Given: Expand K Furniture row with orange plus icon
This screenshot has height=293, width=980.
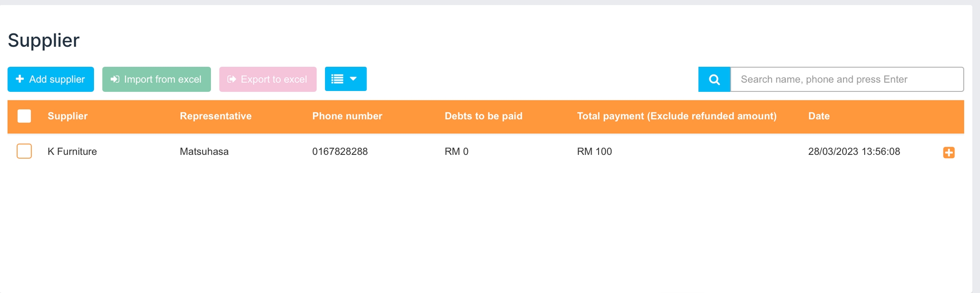Looking at the screenshot, I should pos(949,152).
